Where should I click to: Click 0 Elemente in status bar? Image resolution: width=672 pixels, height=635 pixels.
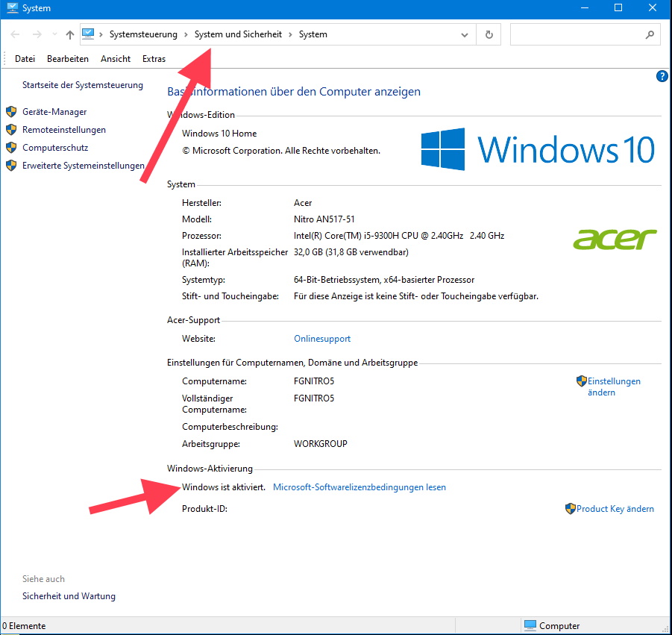[24, 626]
